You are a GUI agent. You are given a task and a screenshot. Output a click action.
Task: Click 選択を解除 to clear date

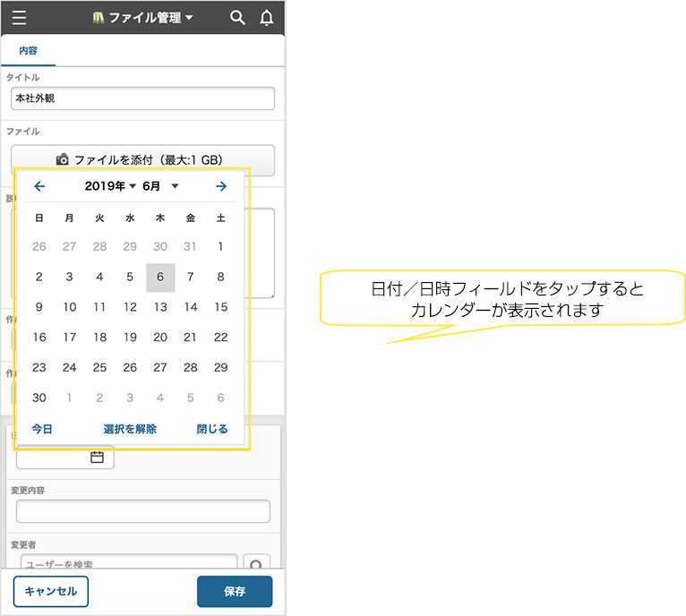tap(130, 429)
